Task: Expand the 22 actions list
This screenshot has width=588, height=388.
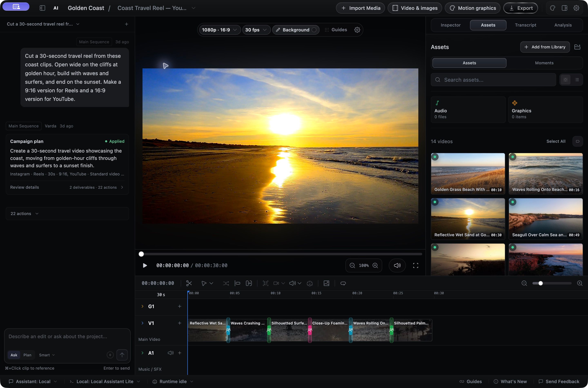Action: pos(67,214)
